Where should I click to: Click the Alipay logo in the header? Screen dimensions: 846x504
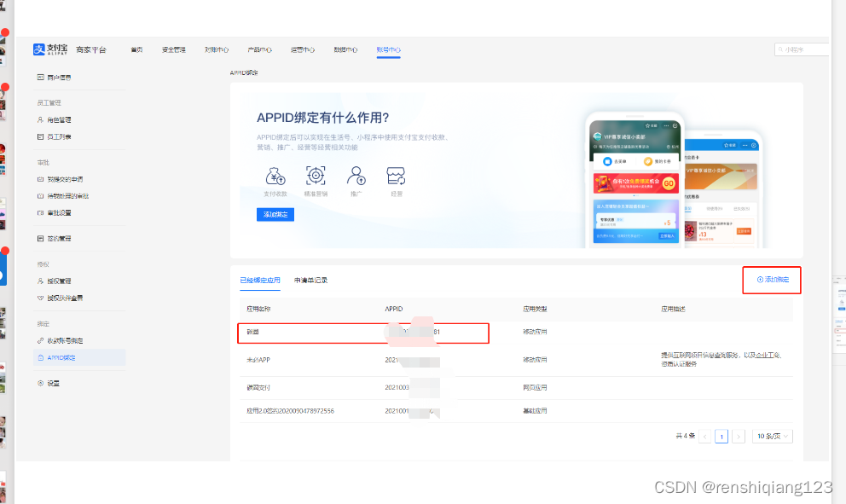pyautogui.click(x=50, y=49)
